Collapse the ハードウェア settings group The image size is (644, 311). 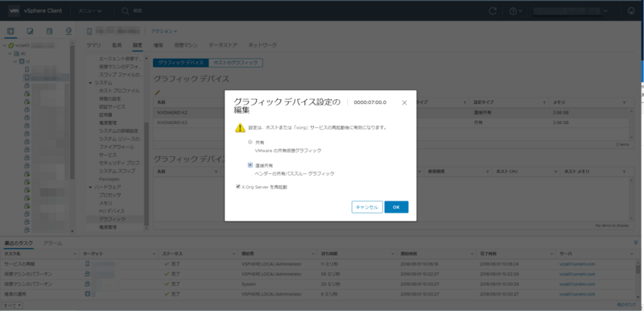coord(90,187)
